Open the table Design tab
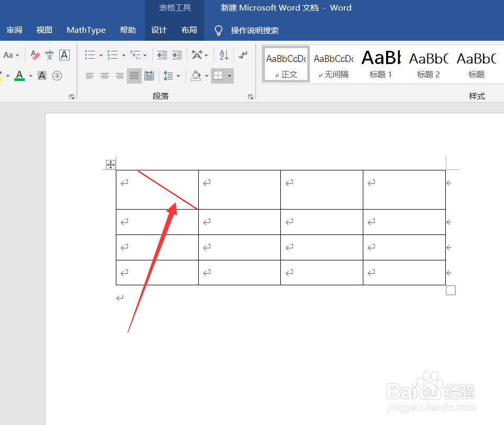The image size is (504, 425). [159, 30]
